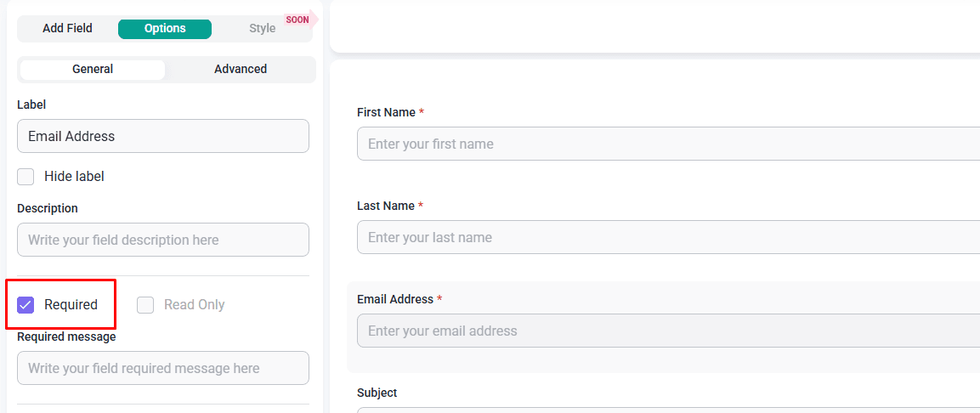The height and width of the screenshot is (413, 980).
Task: Uncheck the Required checkbox
Action: click(x=26, y=305)
